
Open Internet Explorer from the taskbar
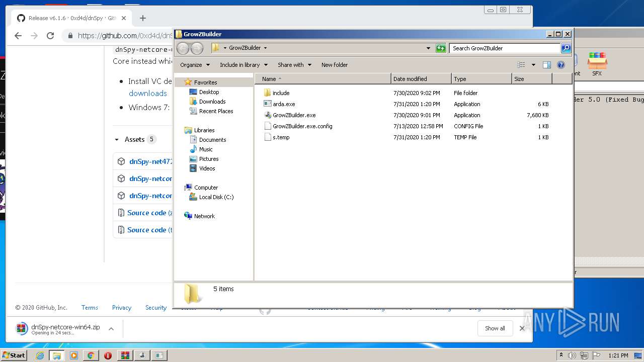click(x=40, y=355)
